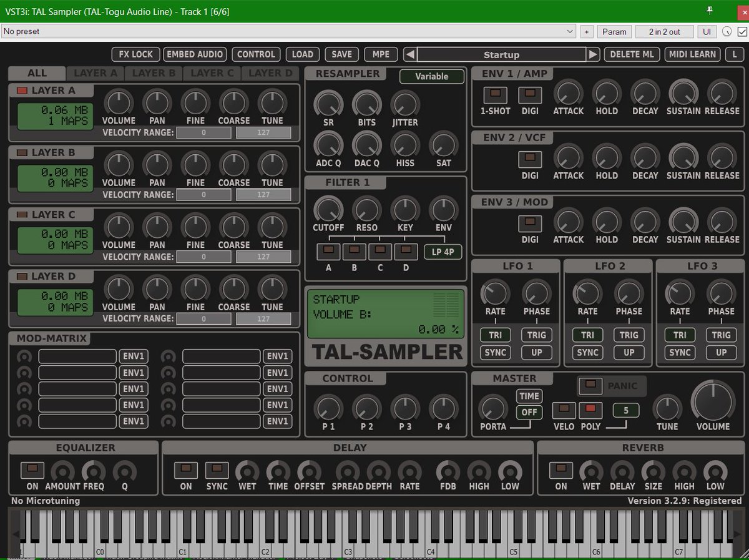This screenshot has width=749, height=560.
Task: Click the PORTA knob
Action: click(x=493, y=408)
